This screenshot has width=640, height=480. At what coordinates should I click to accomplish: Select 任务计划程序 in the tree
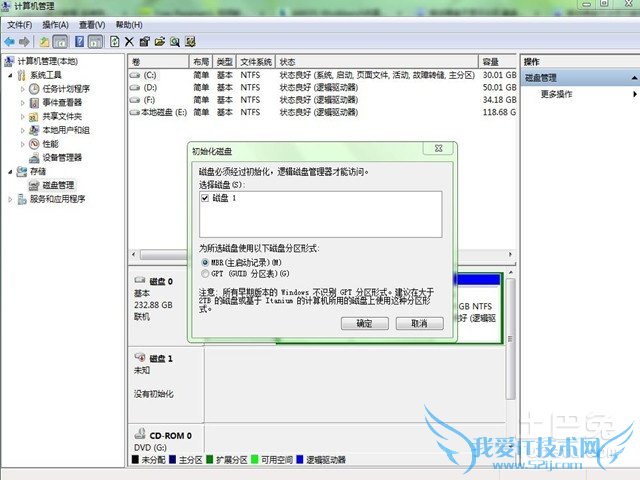tap(66, 89)
